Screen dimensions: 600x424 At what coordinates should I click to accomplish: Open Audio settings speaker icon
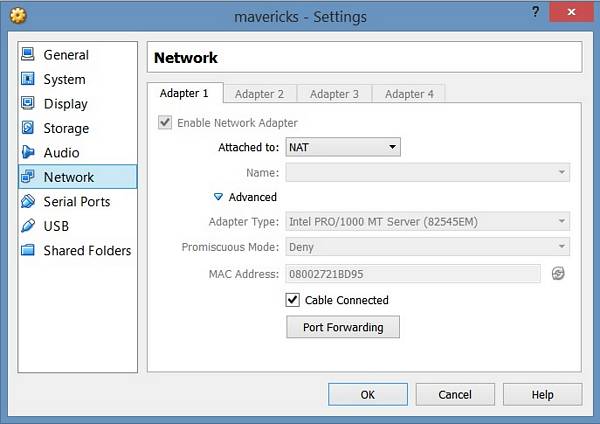click(x=27, y=153)
